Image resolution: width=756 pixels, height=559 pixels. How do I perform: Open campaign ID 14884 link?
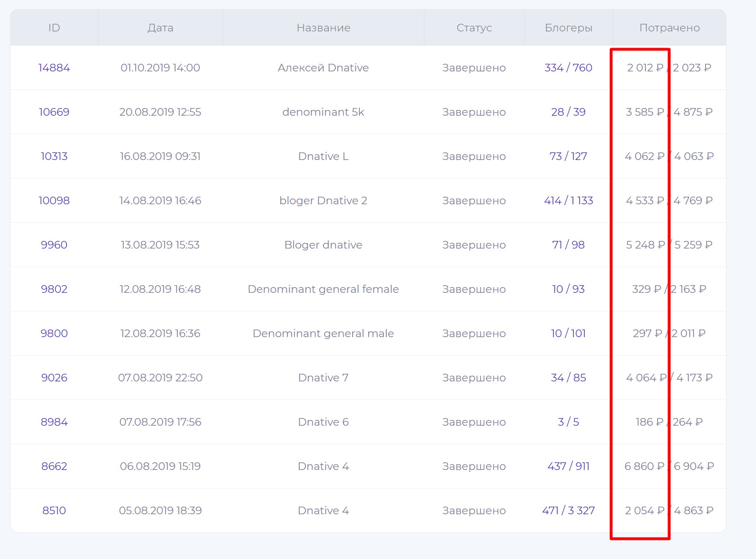(x=54, y=68)
